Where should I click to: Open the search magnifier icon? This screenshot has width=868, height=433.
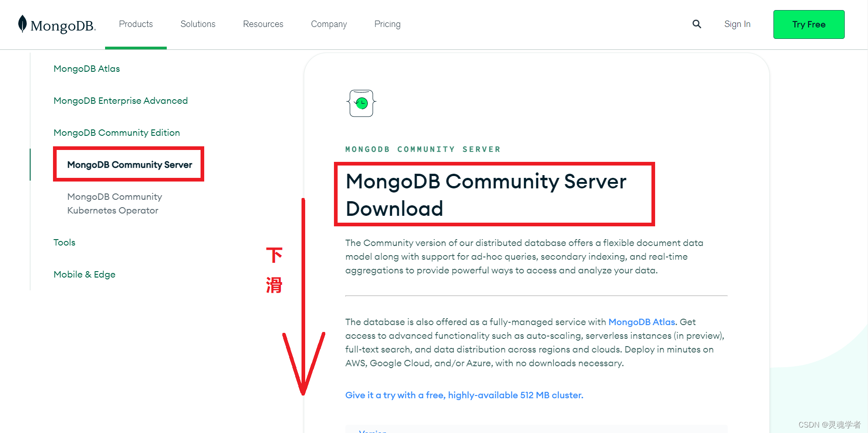pyautogui.click(x=696, y=24)
